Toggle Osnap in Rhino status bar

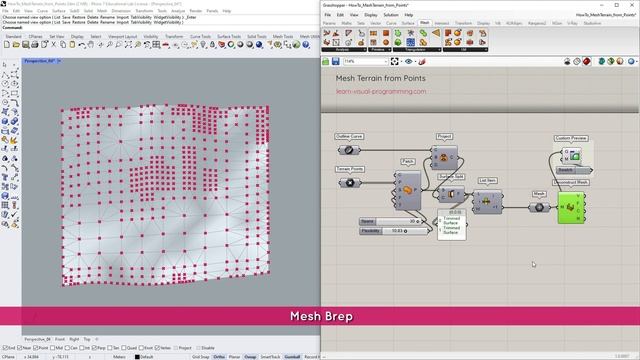[x=250, y=357]
